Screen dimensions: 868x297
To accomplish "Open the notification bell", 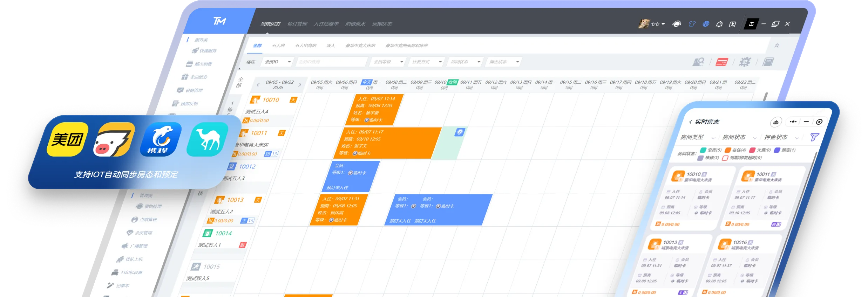I will click(x=719, y=24).
